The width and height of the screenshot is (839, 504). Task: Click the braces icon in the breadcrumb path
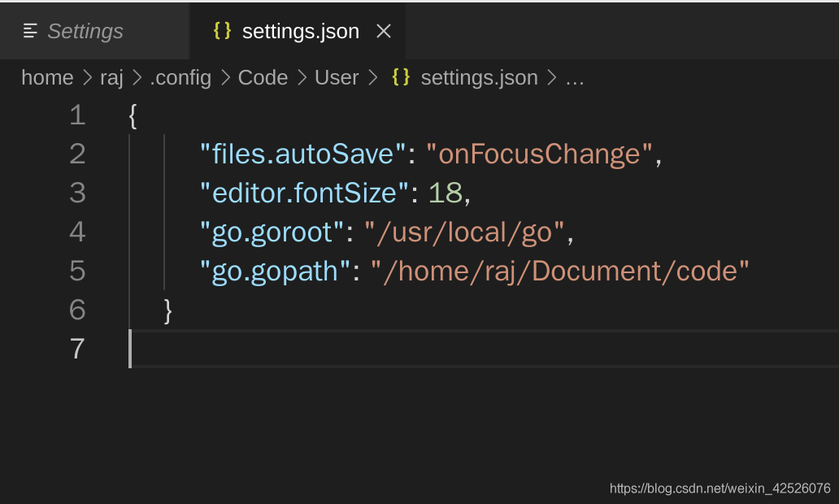(x=401, y=77)
